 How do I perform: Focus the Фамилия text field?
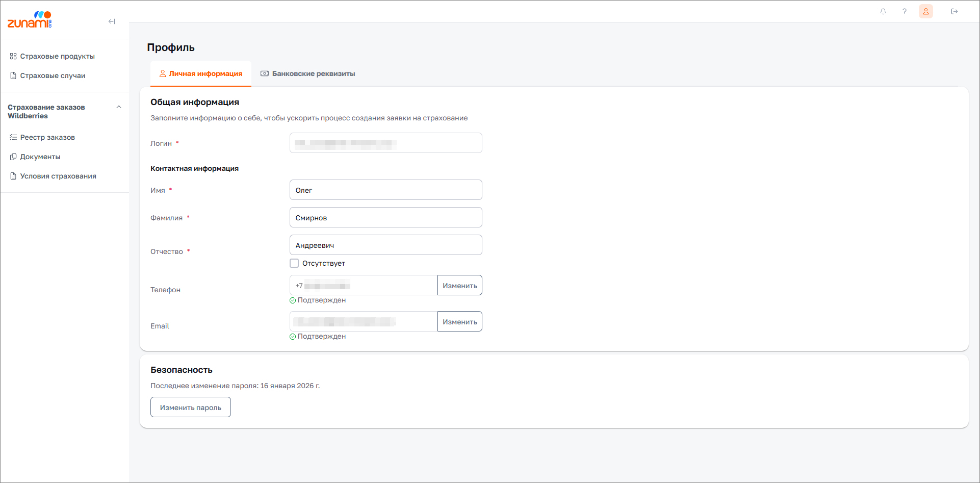385,217
